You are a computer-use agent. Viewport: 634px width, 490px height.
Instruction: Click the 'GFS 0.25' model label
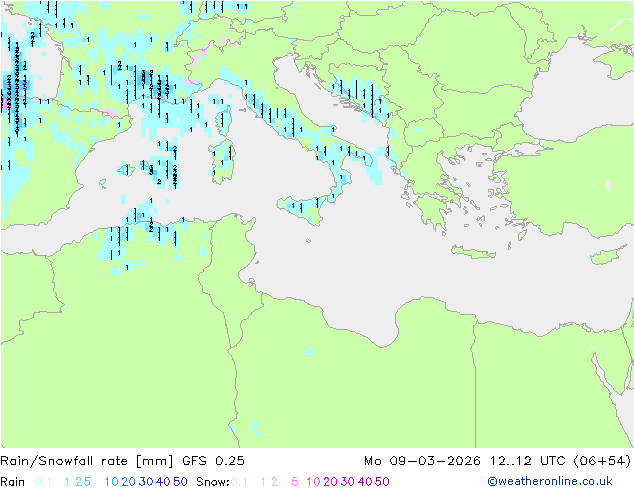click(x=213, y=461)
